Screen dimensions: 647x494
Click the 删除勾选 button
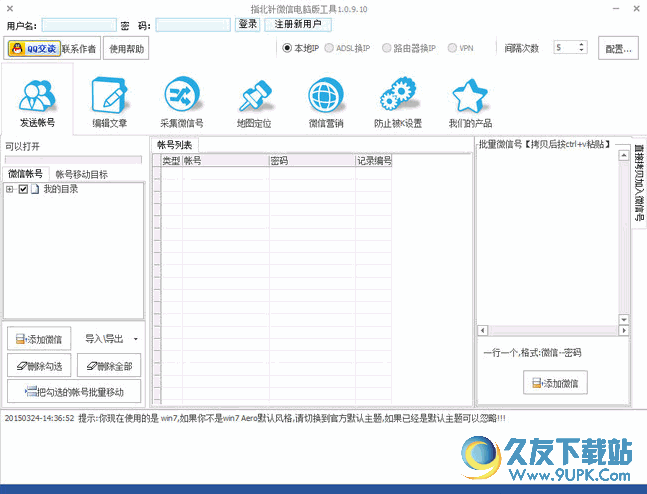(x=39, y=366)
